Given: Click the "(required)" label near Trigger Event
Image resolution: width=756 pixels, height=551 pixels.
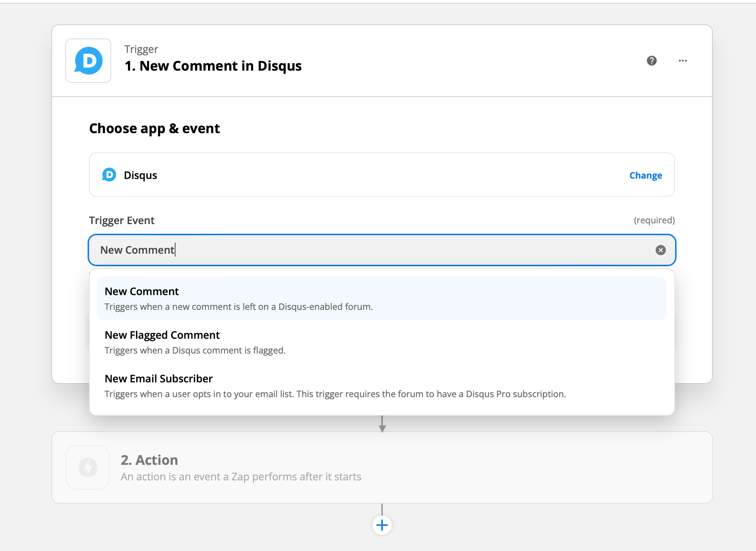Looking at the screenshot, I should click(654, 220).
